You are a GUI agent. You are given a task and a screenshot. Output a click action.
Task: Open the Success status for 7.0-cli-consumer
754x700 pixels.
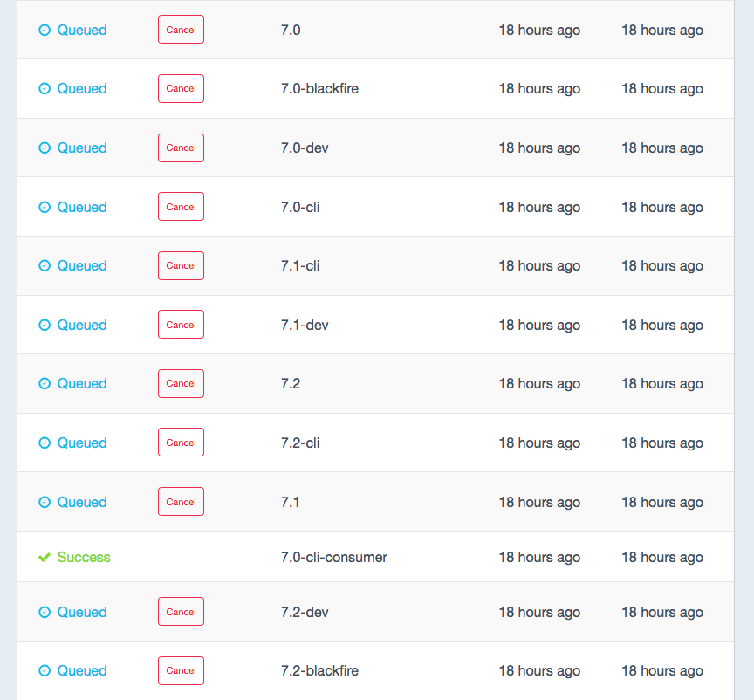84,556
